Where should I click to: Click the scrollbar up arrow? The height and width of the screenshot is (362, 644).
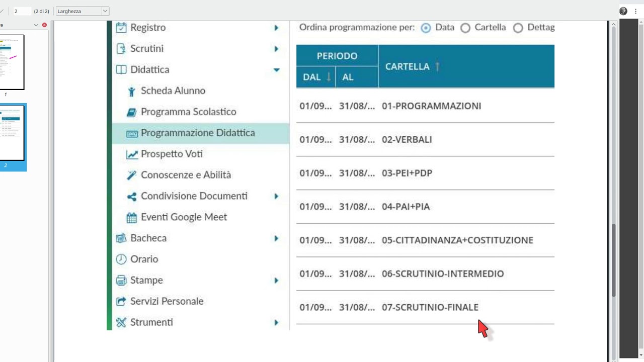point(613,24)
